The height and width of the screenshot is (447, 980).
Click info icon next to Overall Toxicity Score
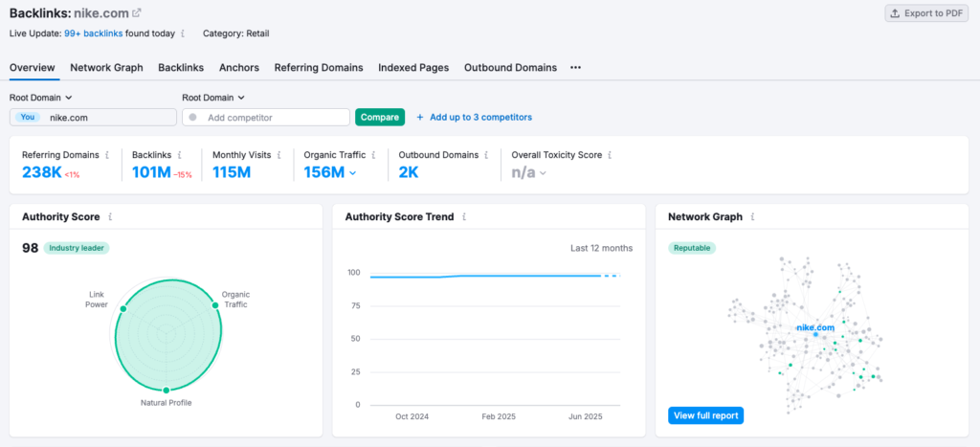point(610,154)
